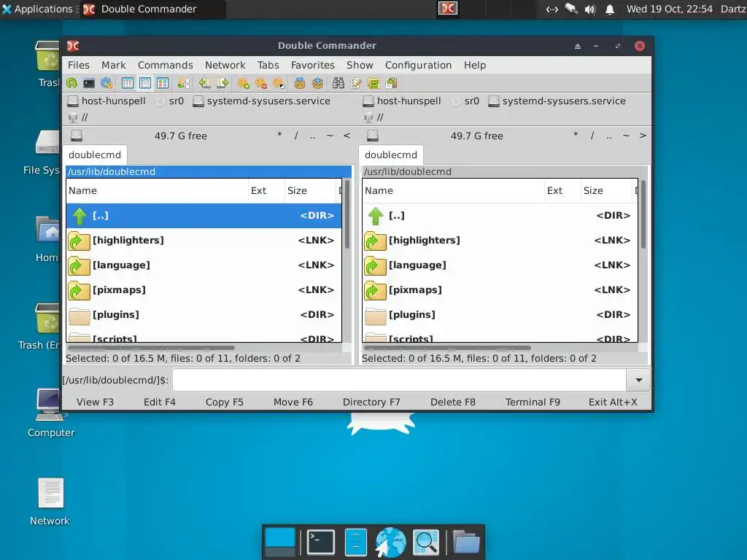Select right panel network // drive
This screenshot has height=560, width=747.
pyautogui.click(x=373, y=117)
